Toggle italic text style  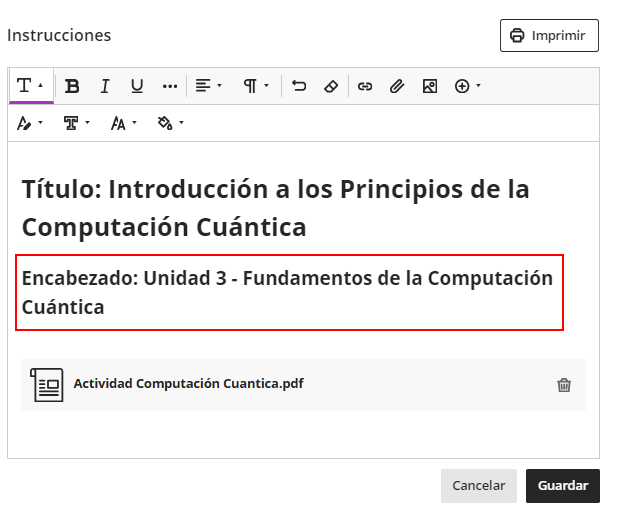(104, 86)
